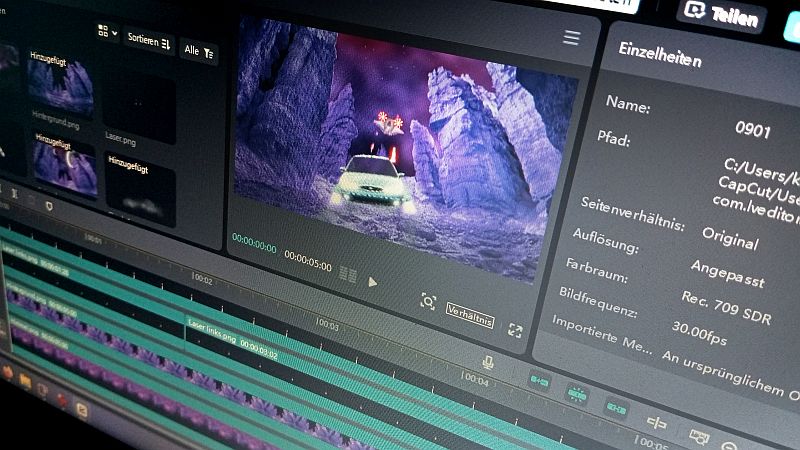This screenshot has width=800, height=450.
Task: Toggle main track magnet snapping
Action: pos(539,380)
